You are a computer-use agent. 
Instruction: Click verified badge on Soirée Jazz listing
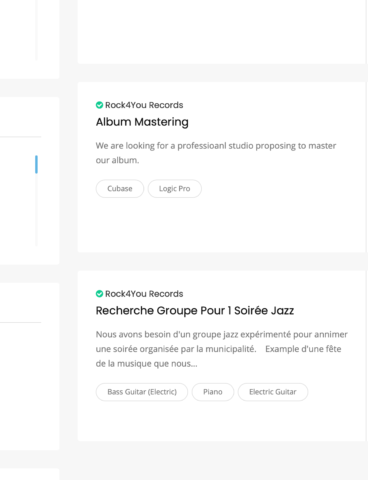click(x=99, y=294)
